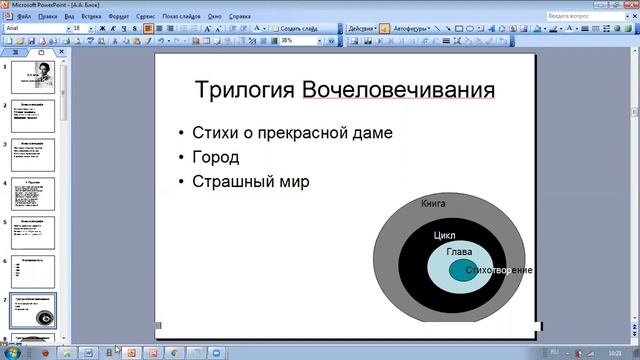Open the Окно menu

pos(214,16)
